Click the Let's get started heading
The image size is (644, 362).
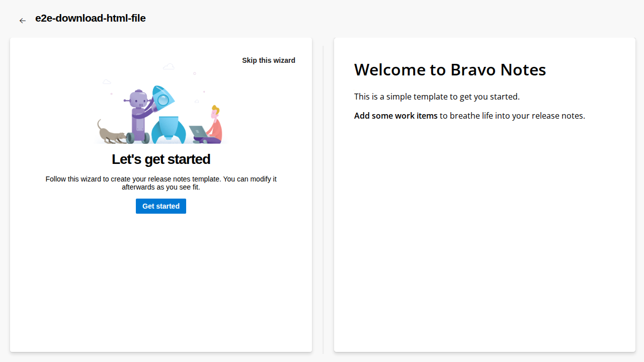coord(161,159)
